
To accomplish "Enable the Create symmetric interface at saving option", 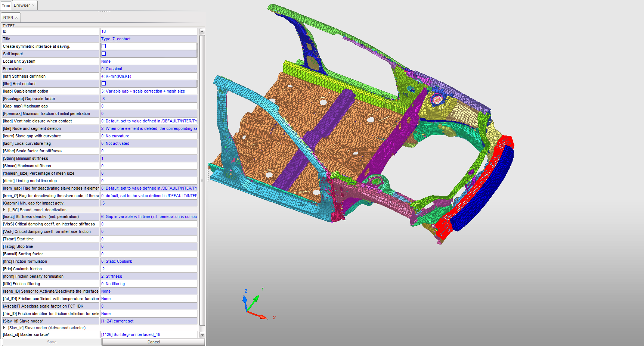I will (x=103, y=46).
